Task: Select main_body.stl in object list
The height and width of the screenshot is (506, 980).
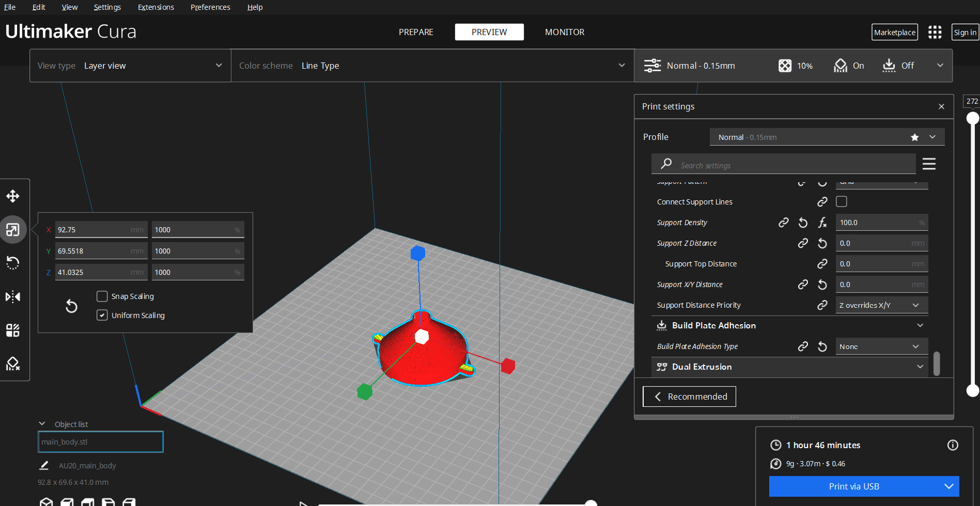Action: pos(101,442)
